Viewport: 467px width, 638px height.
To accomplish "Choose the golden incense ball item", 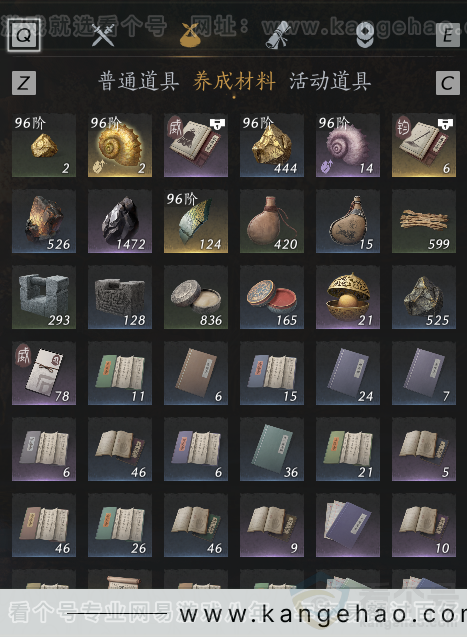I will [x=348, y=297].
